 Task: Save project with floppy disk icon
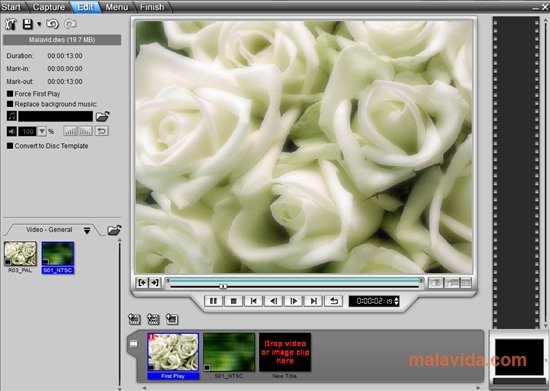pyautogui.click(x=28, y=24)
